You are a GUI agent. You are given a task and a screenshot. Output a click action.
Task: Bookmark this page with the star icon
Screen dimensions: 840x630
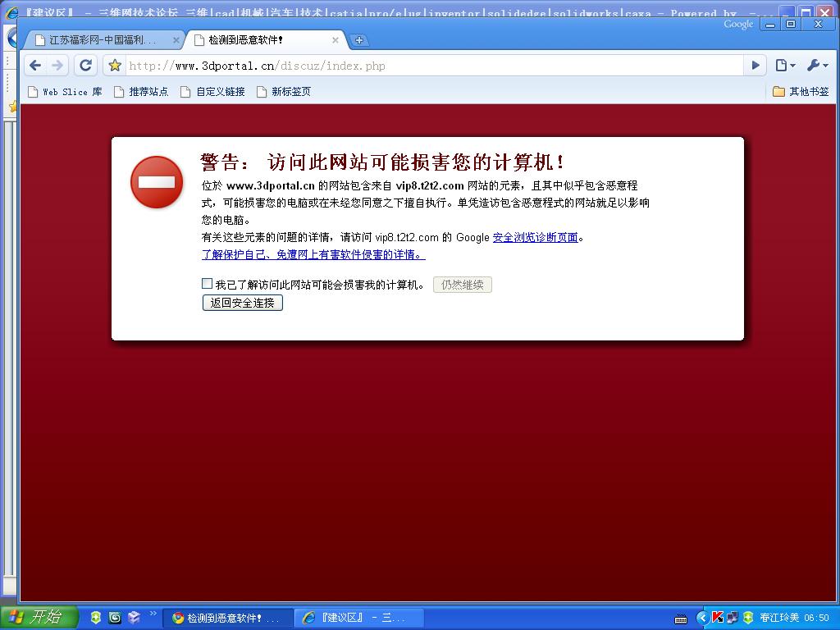[115, 66]
